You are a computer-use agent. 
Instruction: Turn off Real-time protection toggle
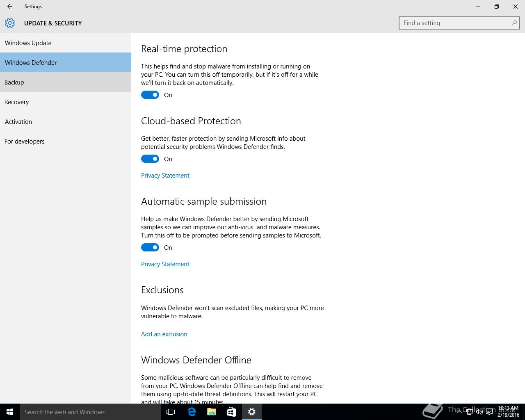[150, 95]
